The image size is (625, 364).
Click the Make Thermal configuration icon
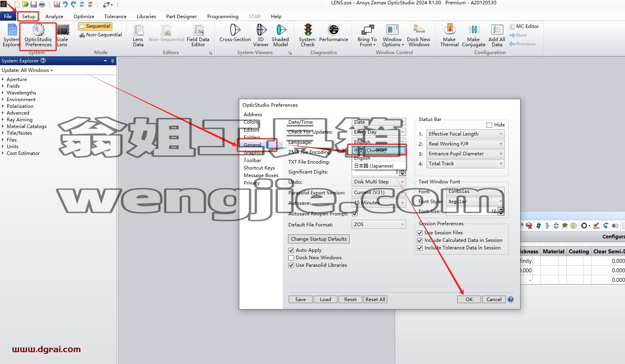point(449,36)
